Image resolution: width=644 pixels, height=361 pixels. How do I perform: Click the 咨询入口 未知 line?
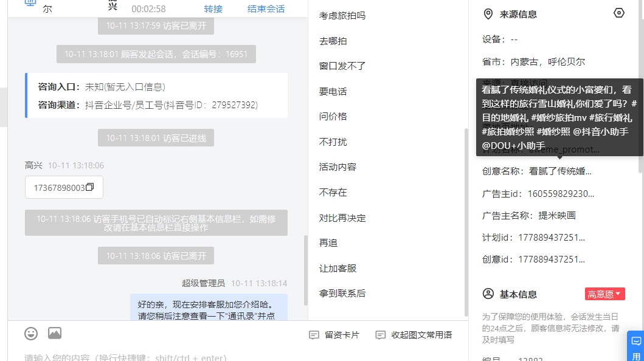pos(102,87)
